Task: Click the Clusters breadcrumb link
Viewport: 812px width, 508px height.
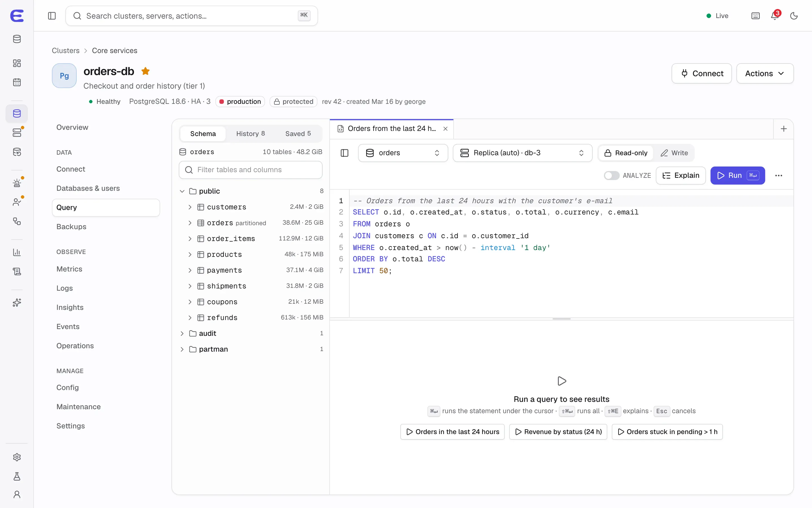Action: pos(65,51)
